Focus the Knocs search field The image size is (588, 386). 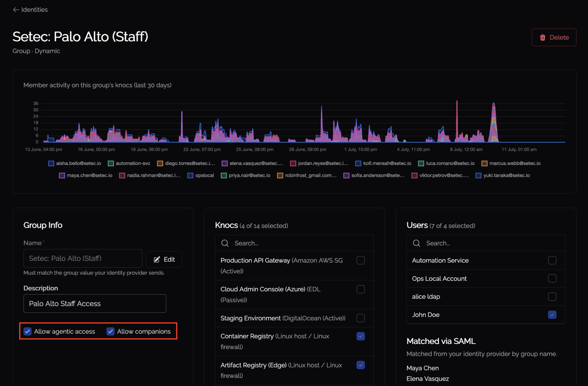click(x=294, y=243)
